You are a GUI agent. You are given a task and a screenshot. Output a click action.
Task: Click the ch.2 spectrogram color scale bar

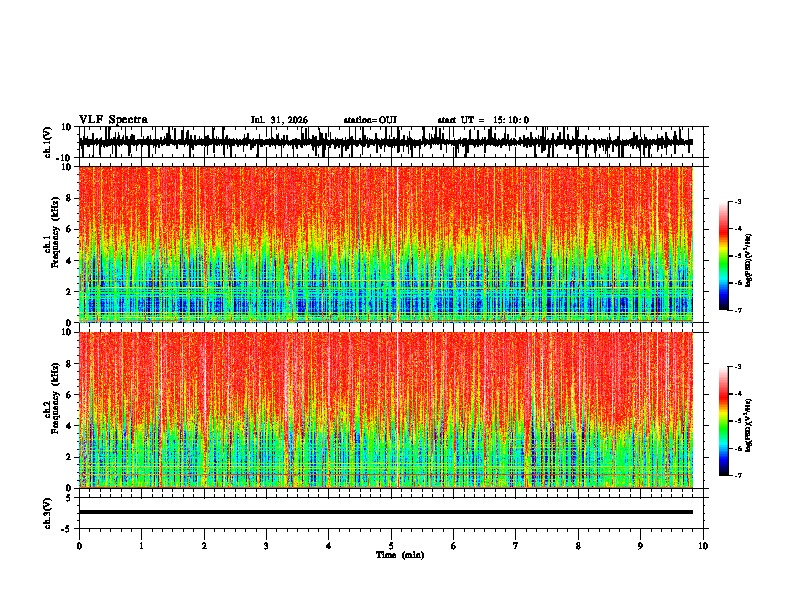pos(724,421)
